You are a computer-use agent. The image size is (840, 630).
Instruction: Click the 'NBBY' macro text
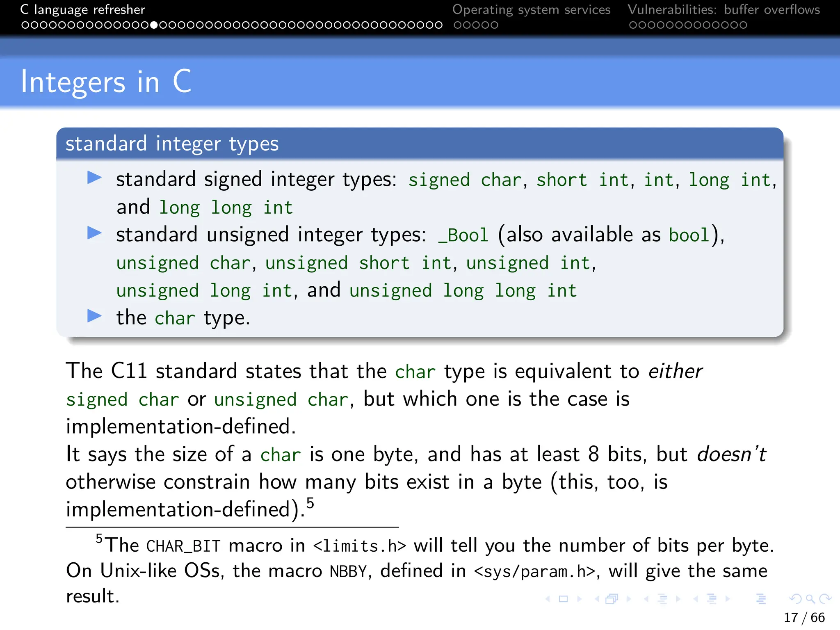348,572
